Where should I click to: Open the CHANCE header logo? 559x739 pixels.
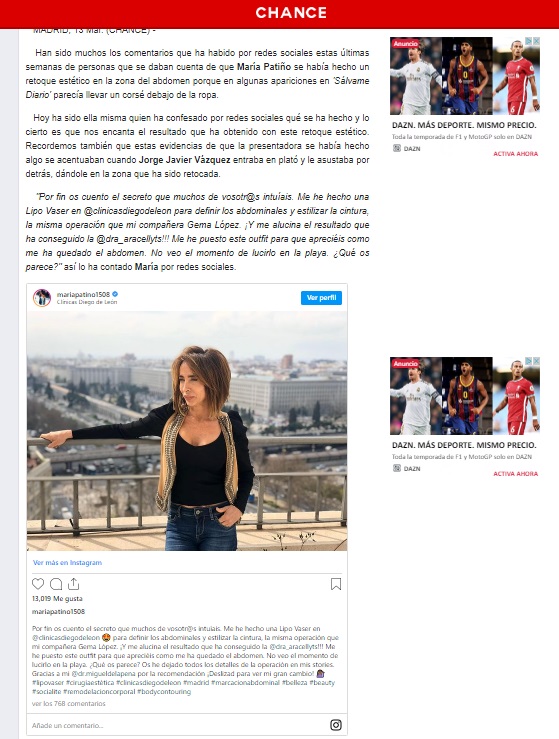(x=291, y=13)
